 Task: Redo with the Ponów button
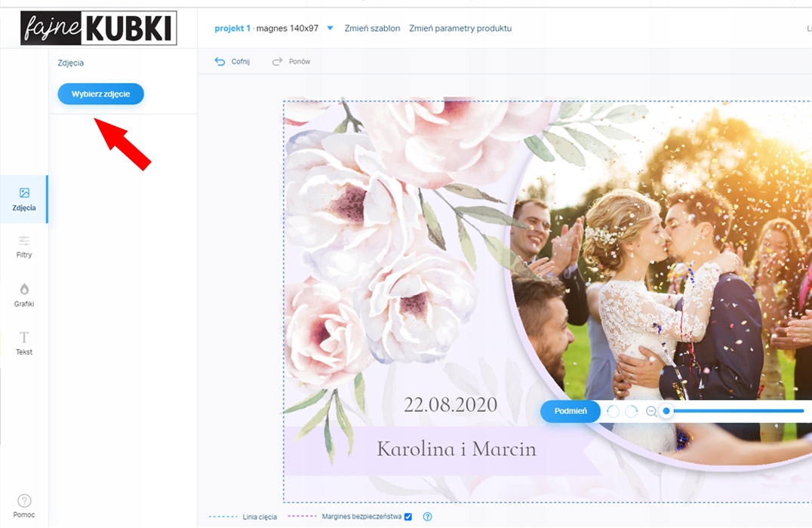click(291, 62)
